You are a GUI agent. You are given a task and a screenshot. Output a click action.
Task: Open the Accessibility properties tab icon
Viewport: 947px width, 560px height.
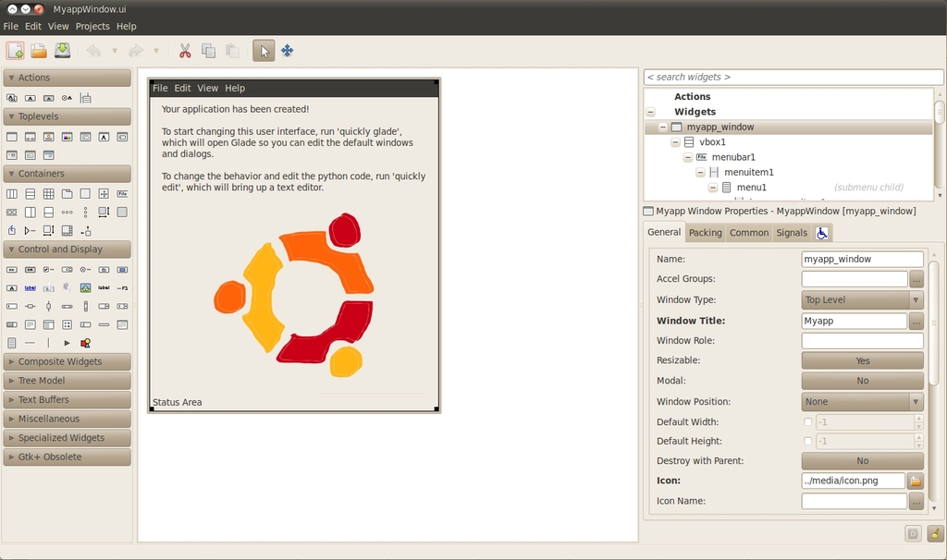point(822,233)
